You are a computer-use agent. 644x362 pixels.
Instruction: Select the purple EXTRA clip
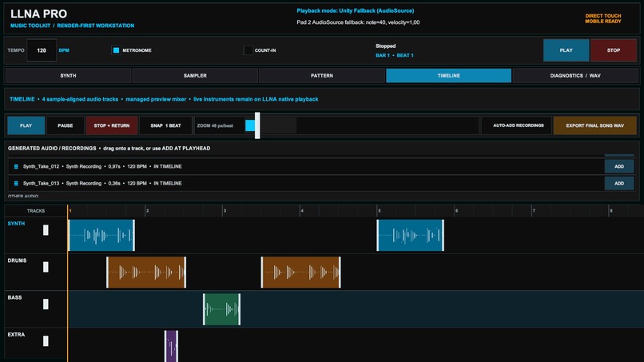coord(171,346)
